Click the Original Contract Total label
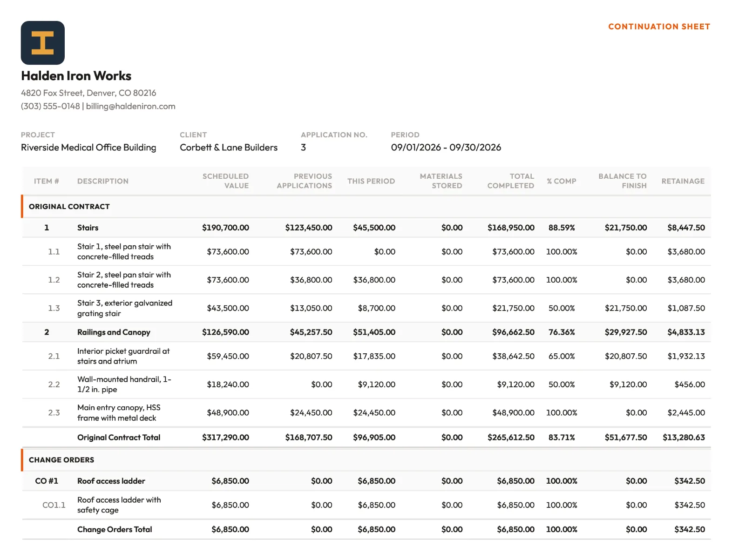The height and width of the screenshot is (560, 745). (x=119, y=438)
